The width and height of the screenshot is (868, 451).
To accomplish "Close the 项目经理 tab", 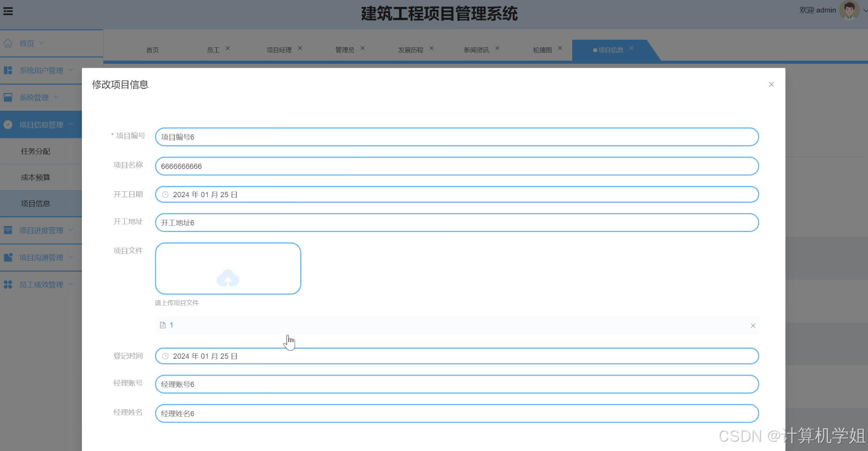I will (x=300, y=48).
